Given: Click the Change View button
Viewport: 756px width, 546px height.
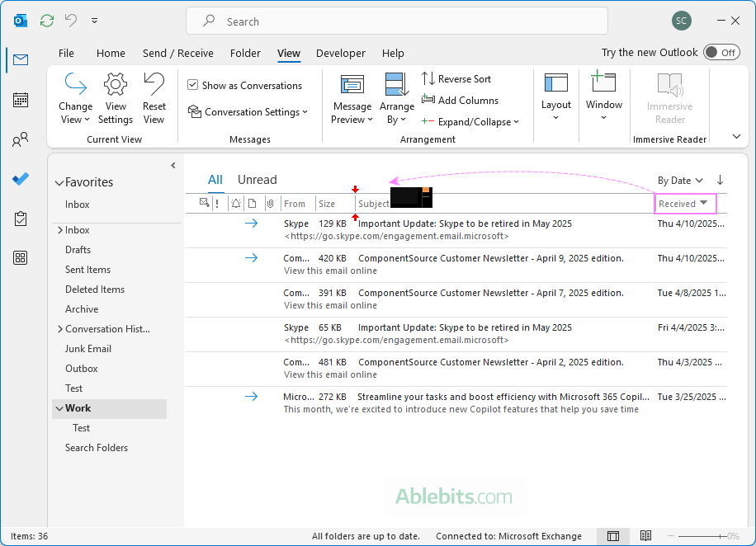Looking at the screenshot, I should click(x=75, y=98).
